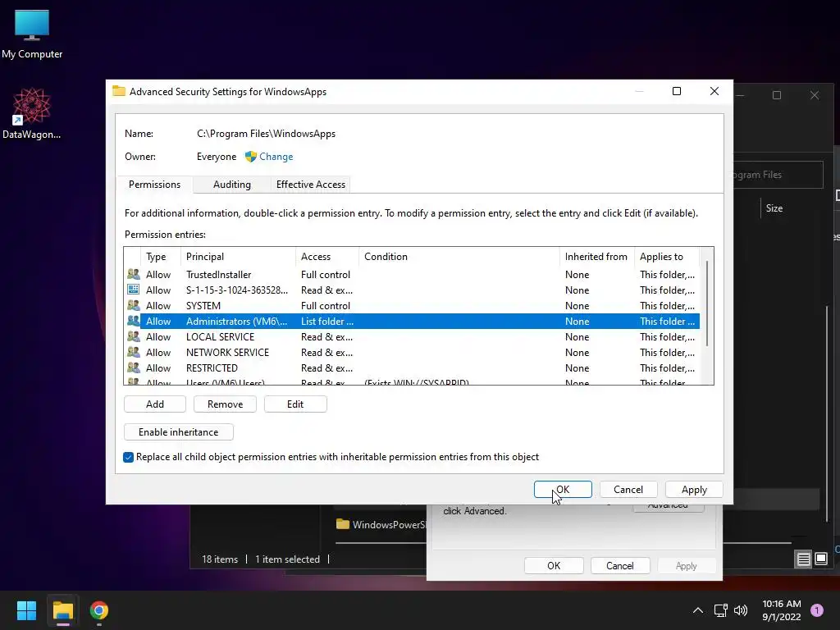
Task: Click user icon of RESTRICTED row
Action: tap(134, 367)
